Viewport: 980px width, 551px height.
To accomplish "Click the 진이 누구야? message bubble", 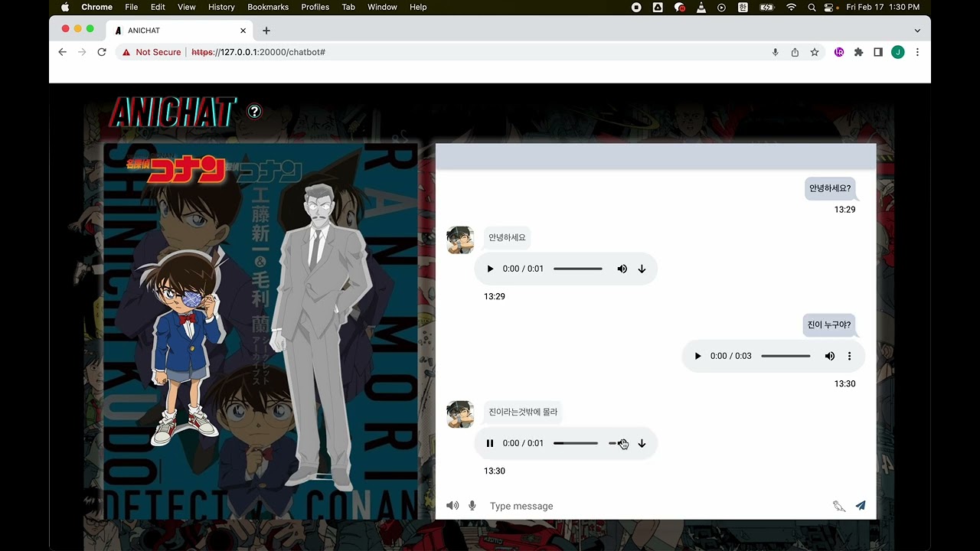I will 829,324.
